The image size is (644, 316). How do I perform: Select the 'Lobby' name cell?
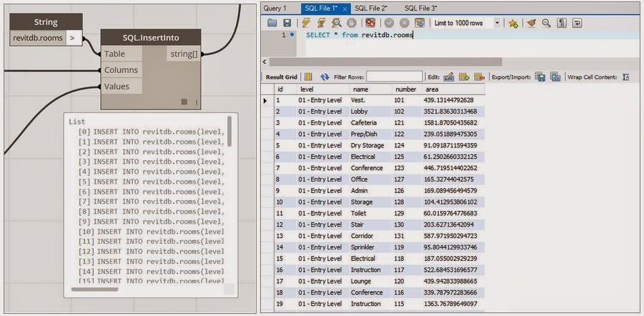point(371,112)
